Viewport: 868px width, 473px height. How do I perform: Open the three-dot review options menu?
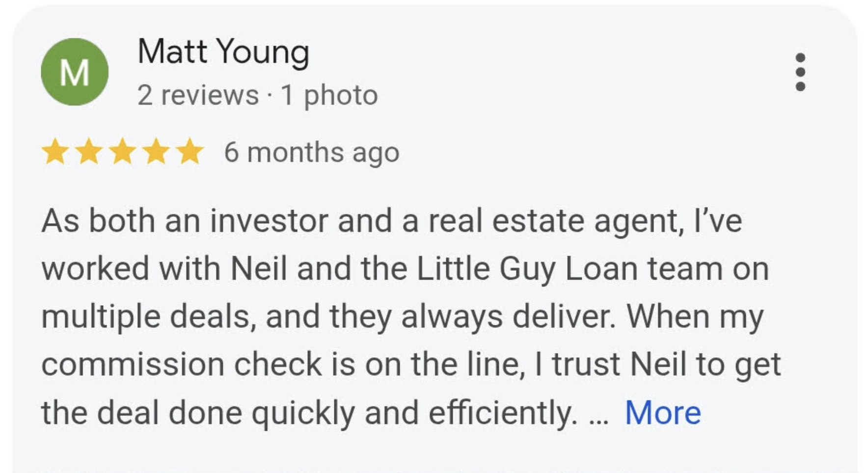800,72
